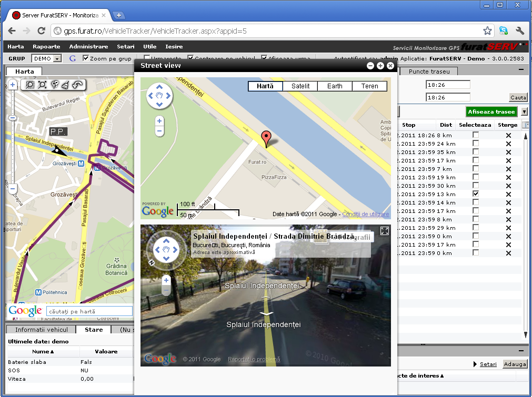Bookmark this page with the star
This screenshot has height=397, width=532.
487,31
